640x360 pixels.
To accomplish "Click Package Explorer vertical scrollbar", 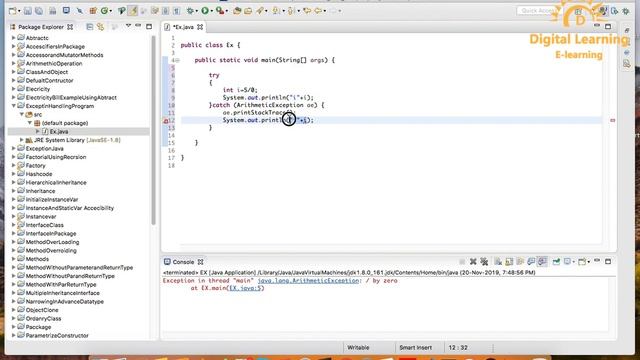I will (153, 131).
